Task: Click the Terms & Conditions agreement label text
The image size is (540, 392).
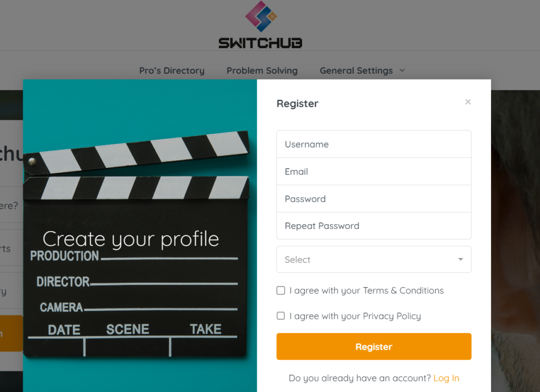Action: pyautogui.click(x=367, y=290)
